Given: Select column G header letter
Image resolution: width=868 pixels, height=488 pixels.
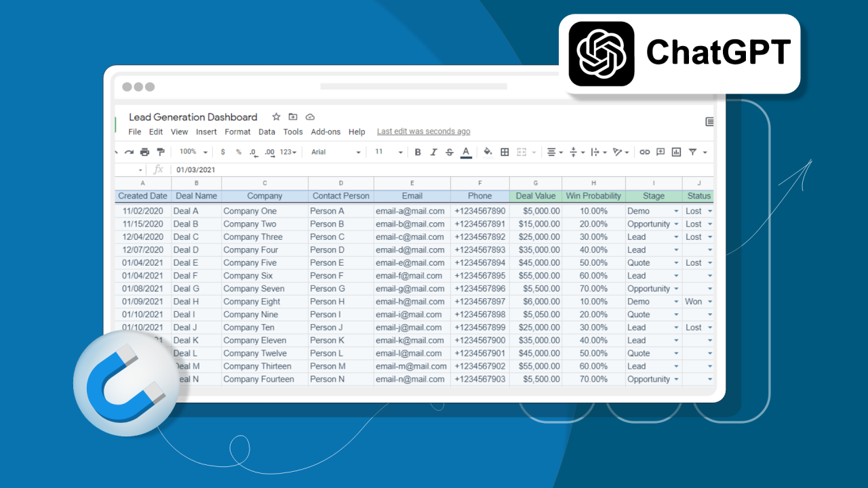Looking at the screenshot, I should click(x=536, y=183).
